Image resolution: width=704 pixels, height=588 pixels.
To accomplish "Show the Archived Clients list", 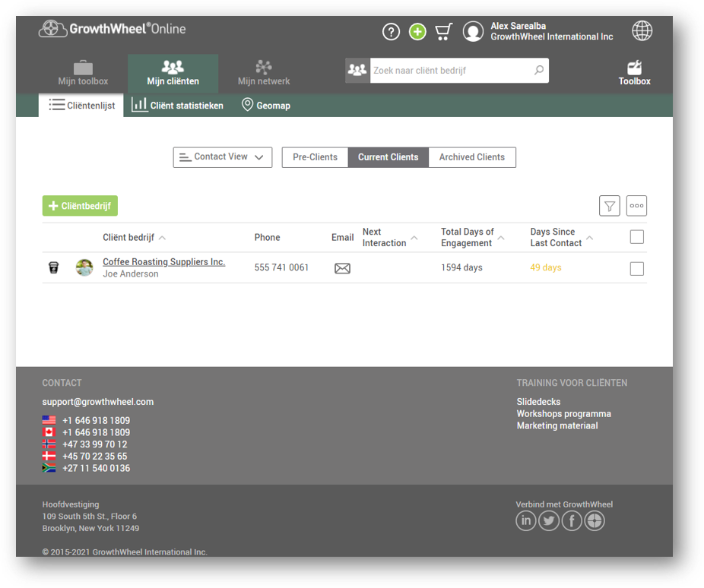I will tap(472, 157).
